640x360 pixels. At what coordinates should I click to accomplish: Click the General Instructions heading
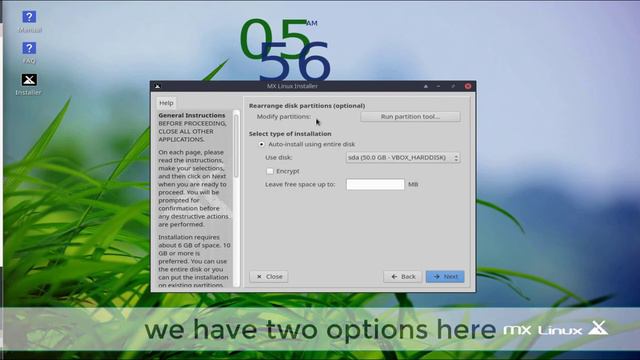[192, 115]
